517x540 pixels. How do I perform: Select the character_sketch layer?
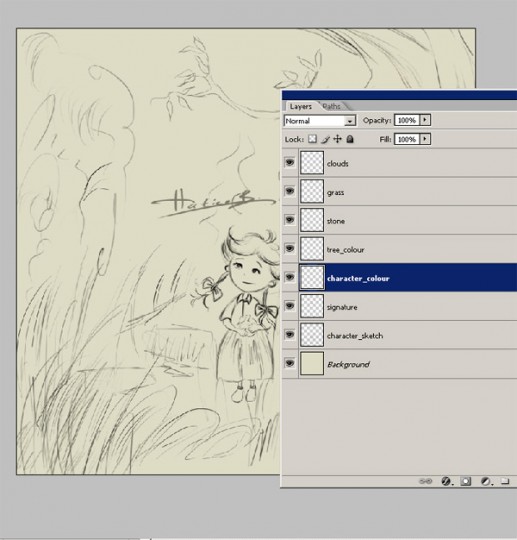(399, 335)
